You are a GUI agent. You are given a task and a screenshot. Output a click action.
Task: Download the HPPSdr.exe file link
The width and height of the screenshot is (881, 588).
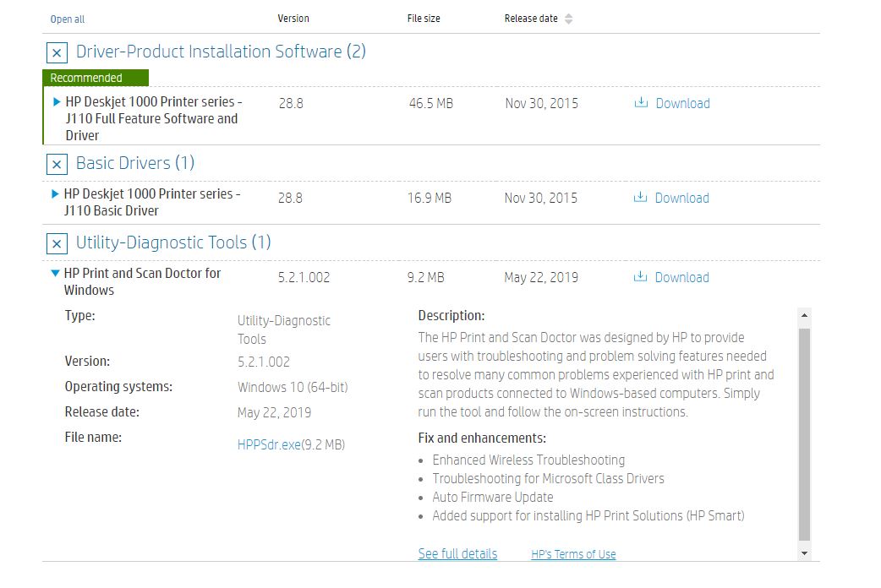(269, 444)
